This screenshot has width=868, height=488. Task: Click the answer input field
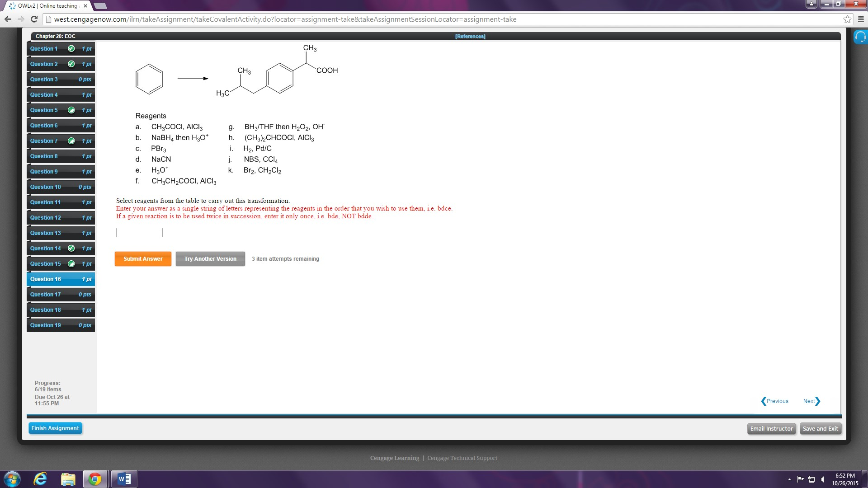(x=139, y=232)
